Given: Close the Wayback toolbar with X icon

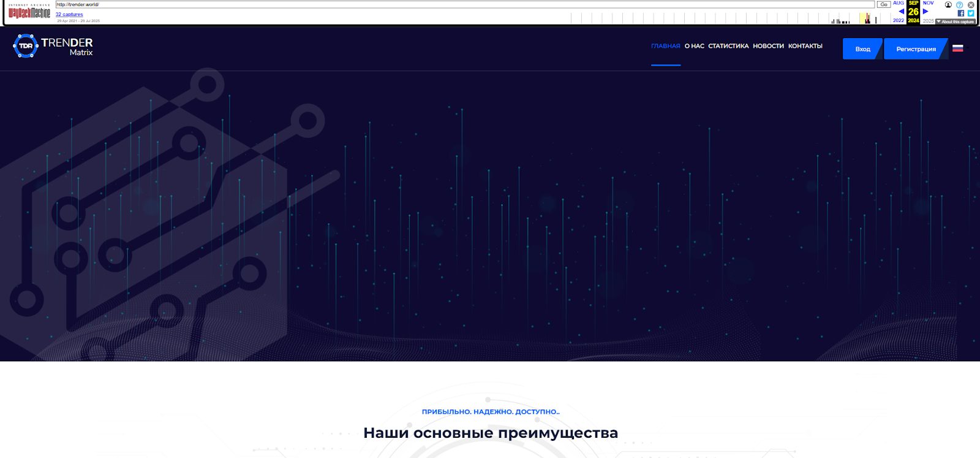Looking at the screenshot, I should tap(971, 5).
